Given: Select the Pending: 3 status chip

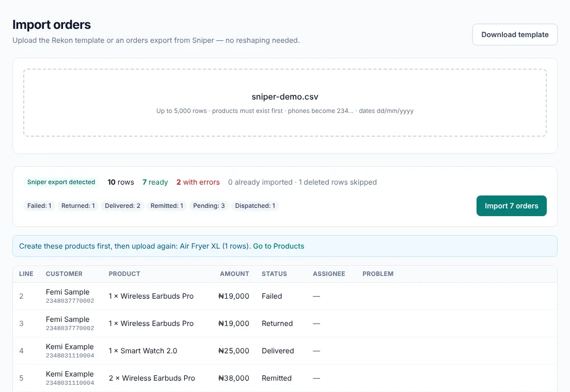Looking at the screenshot, I should [x=209, y=206].
